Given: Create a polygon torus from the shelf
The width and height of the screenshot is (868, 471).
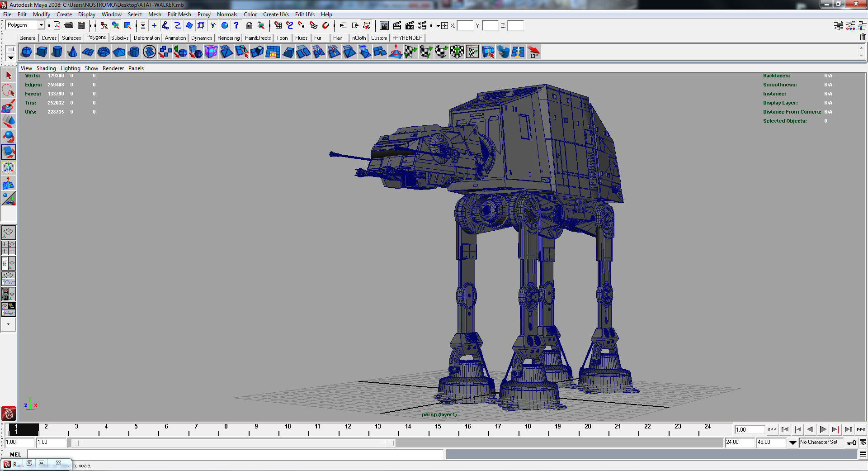Looking at the screenshot, I should (103, 52).
